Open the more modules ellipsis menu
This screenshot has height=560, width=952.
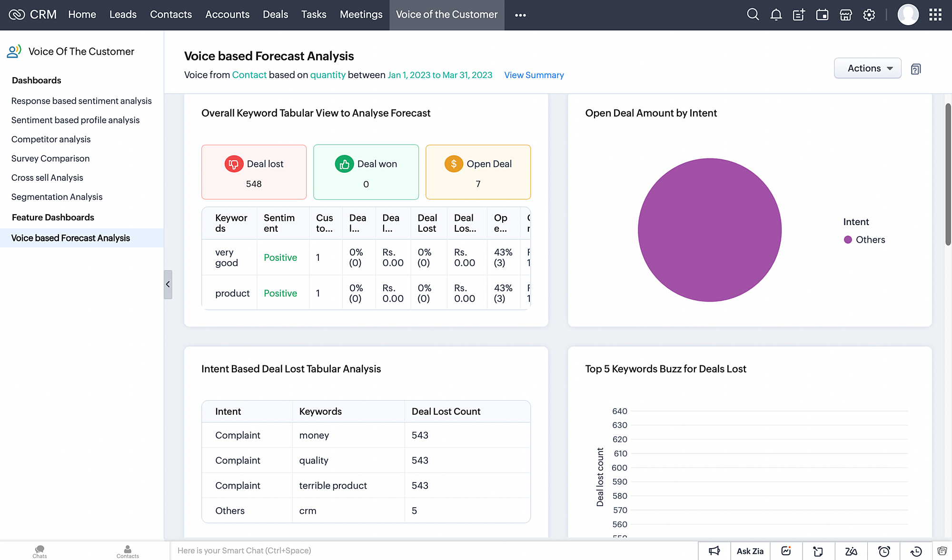[520, 15]
